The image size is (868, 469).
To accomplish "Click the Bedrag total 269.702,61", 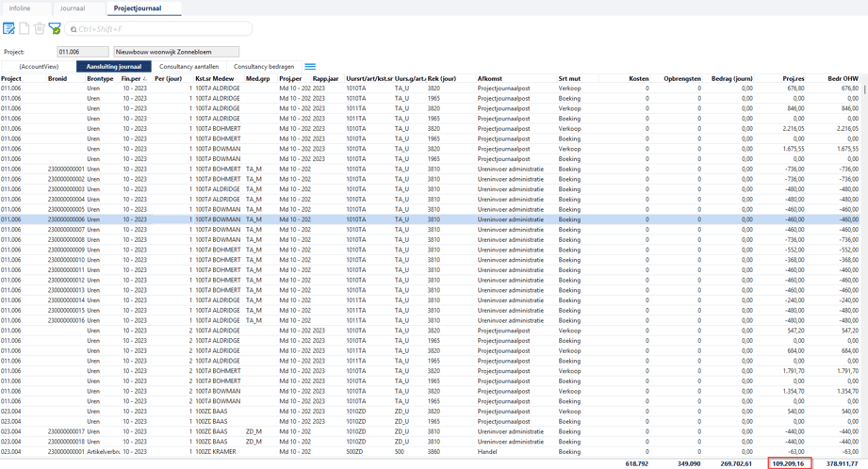I will (736, 463).
